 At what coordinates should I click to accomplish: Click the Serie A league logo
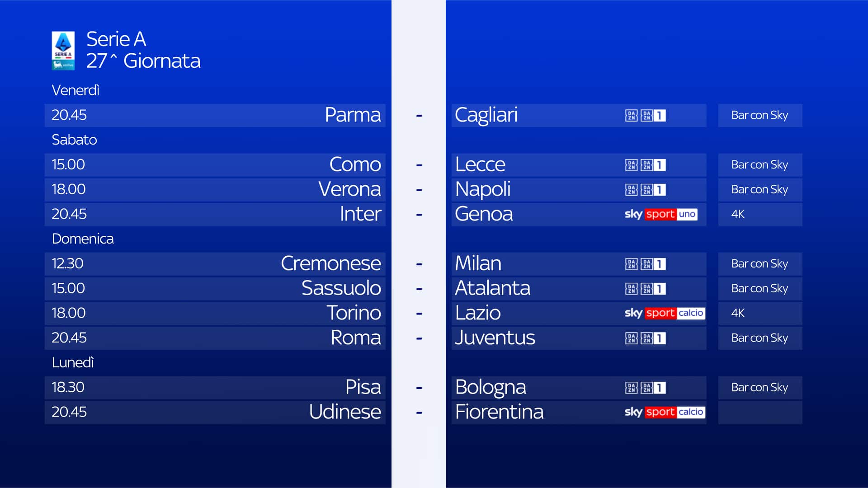coord(63,50)
